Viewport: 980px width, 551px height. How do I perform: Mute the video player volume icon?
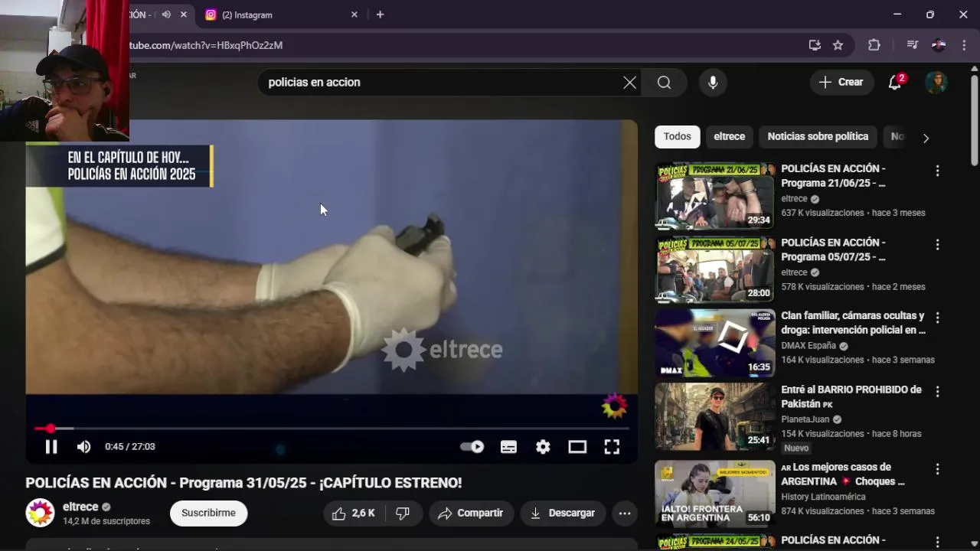point(84,447)
